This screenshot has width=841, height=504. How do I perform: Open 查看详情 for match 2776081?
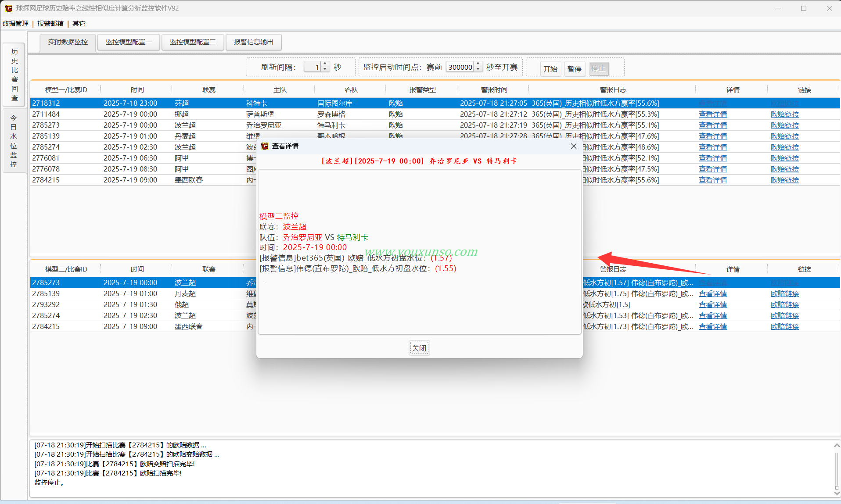coord(713,158)
